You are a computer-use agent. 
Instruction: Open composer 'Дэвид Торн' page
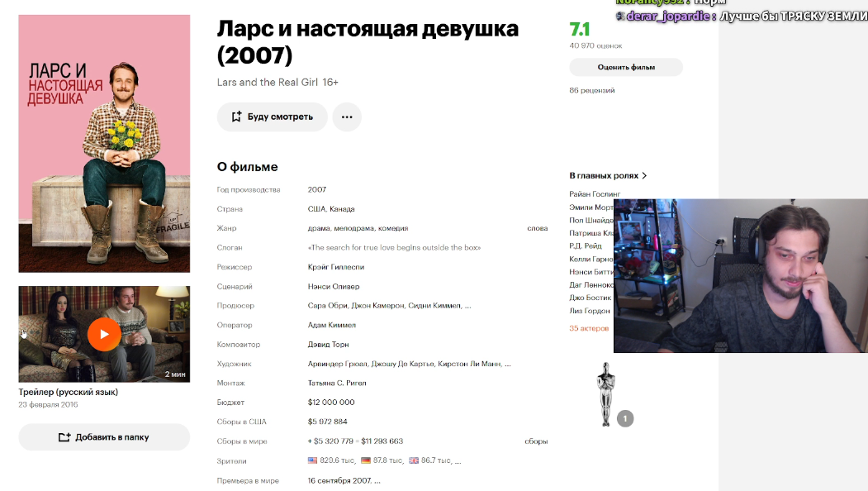coord(328,345)
